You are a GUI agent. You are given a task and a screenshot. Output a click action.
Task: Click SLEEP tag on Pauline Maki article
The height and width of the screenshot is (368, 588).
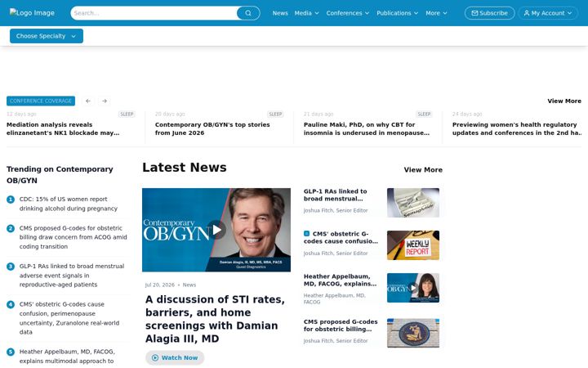point(424,114)
